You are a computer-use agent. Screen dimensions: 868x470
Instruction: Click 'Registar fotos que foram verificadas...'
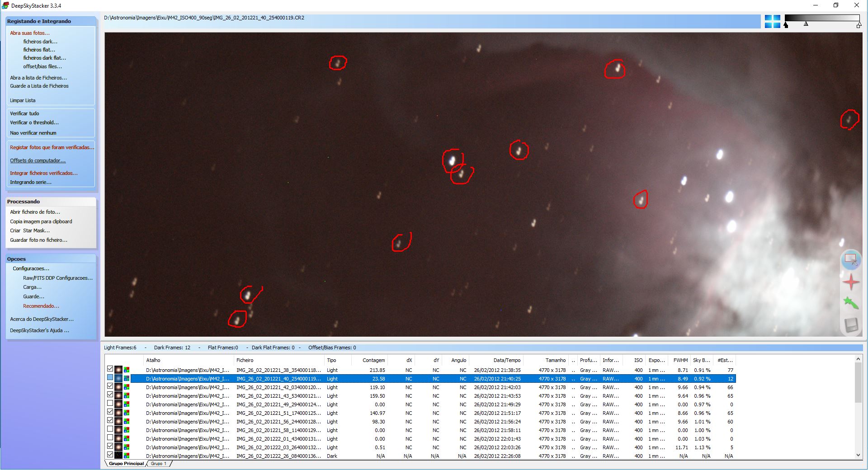pos(52,147)
